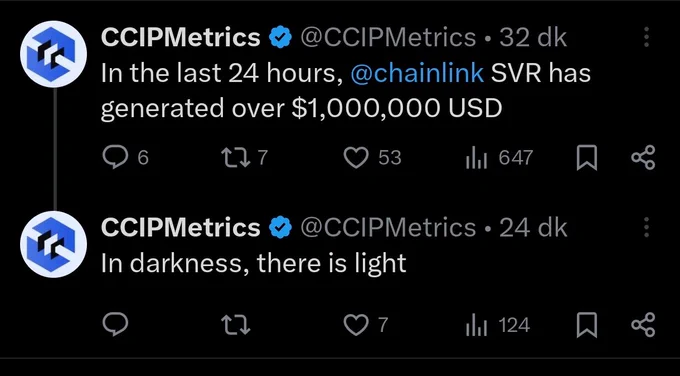The image size is (680, 376).
Task: Open CCIPMetrics avatar on the second tweet
Action: (53, 244)
